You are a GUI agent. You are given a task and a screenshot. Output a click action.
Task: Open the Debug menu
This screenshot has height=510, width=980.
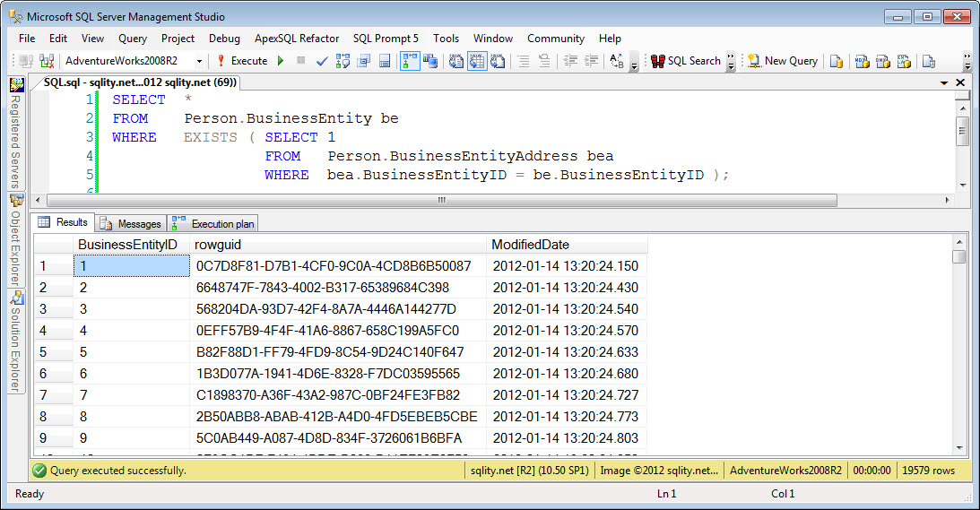point(224,39)
